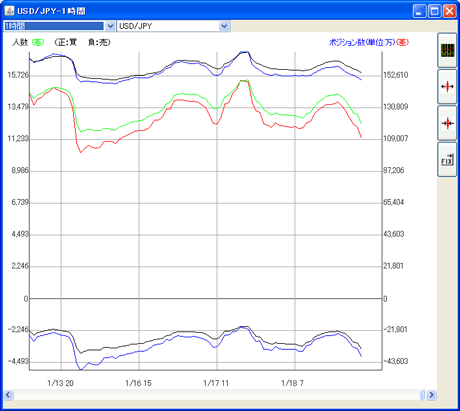This screenshot has width=460, height=411.
Task: Click the 87,206 right axis value
Action: [x=394, y=171]
